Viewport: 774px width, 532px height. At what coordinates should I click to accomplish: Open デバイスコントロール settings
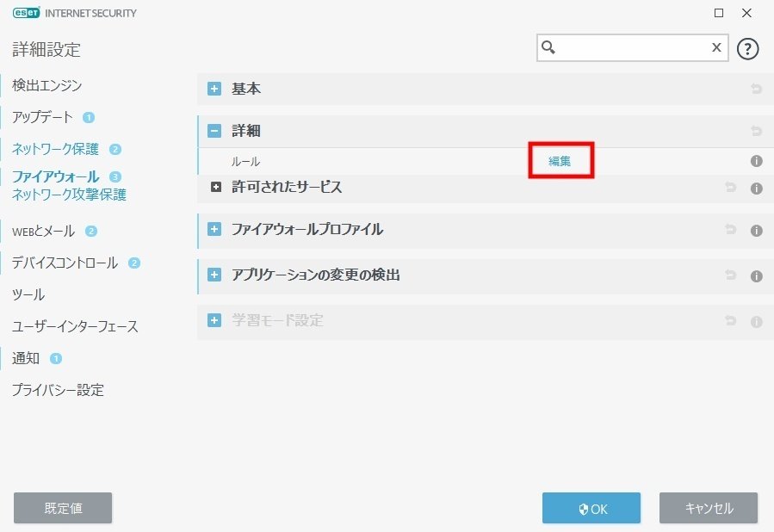point(65,263)
